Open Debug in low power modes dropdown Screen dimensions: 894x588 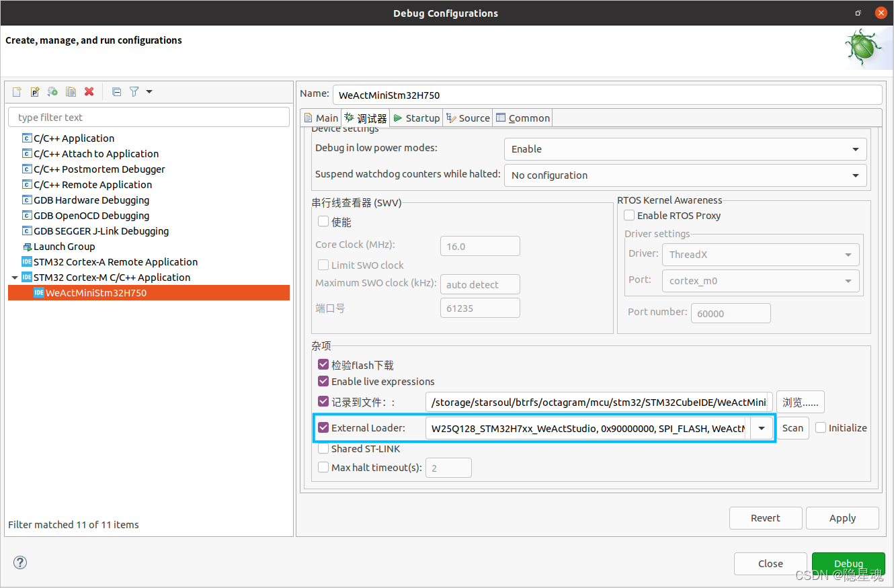tap(685, 149)
